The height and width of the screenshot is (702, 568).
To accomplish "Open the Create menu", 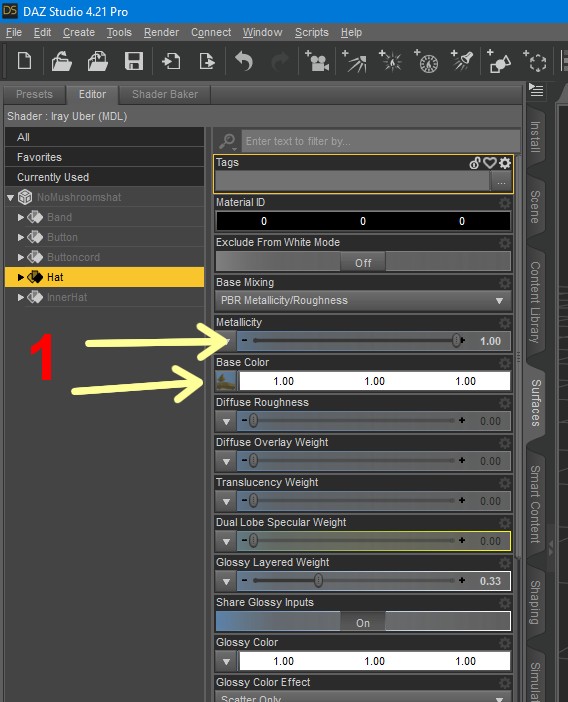I will coord(79,32).
